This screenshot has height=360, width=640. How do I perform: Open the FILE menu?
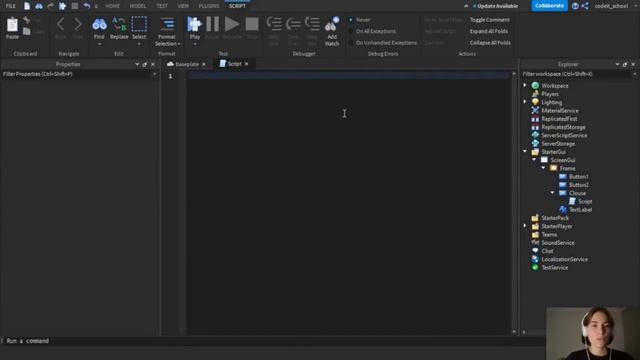click(11, 6)
